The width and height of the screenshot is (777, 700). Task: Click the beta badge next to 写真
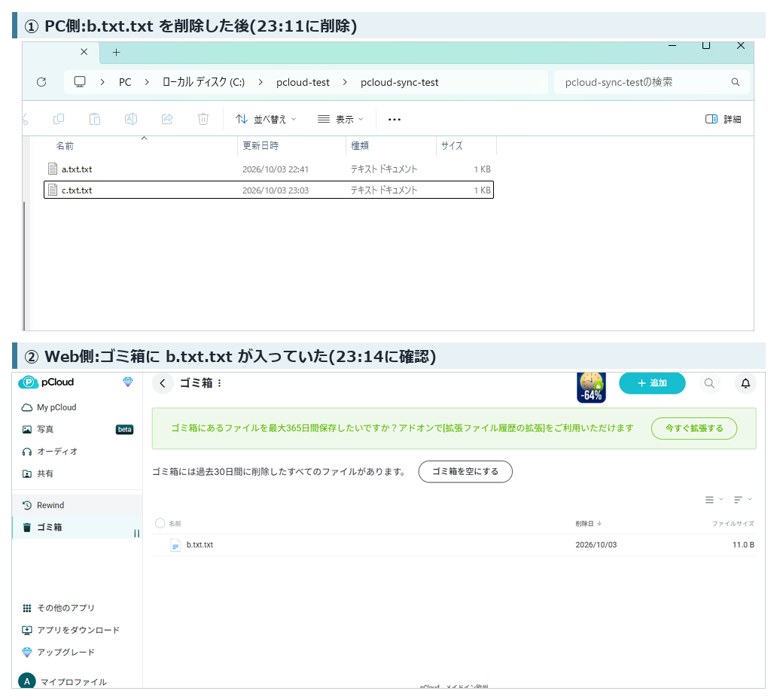coord(124,430)
